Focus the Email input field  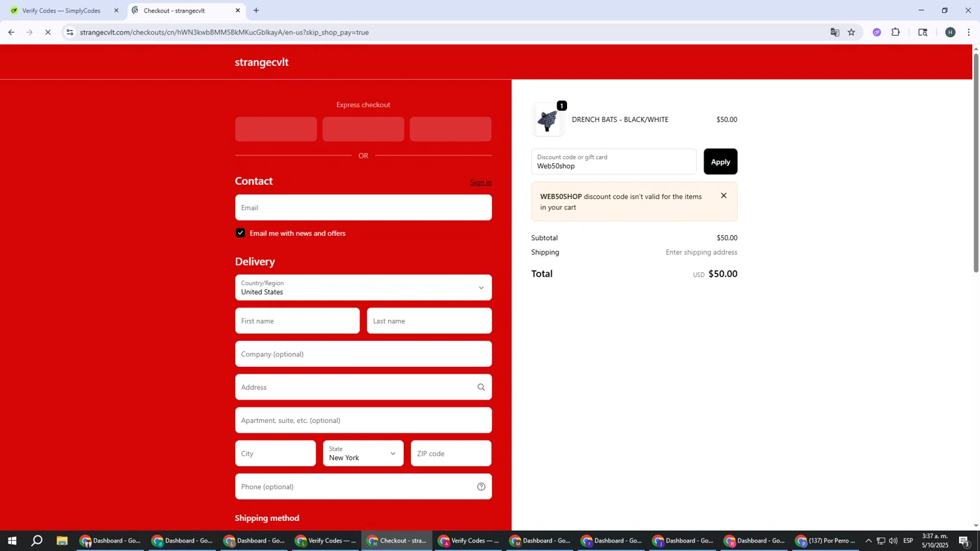tap(363, 208)
